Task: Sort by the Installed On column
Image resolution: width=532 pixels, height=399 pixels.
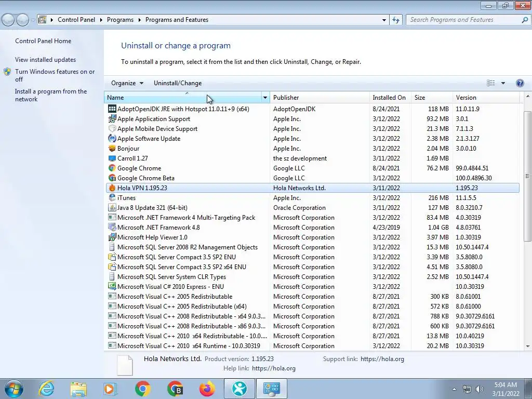Action: point(390,98)
